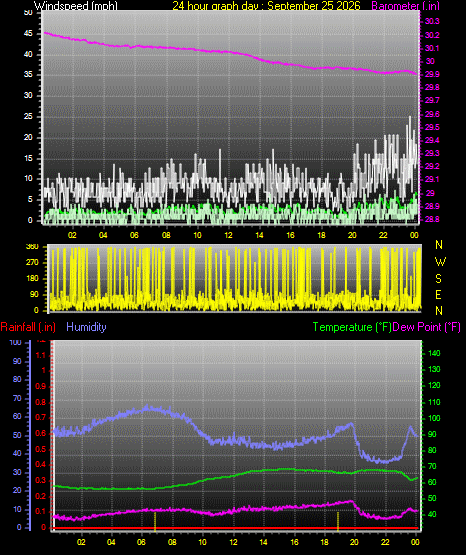The width and height of the screenshot is (466, 555).
Task: Click the "S" compass letter beside wind direction graph
Action: (438, 279)
